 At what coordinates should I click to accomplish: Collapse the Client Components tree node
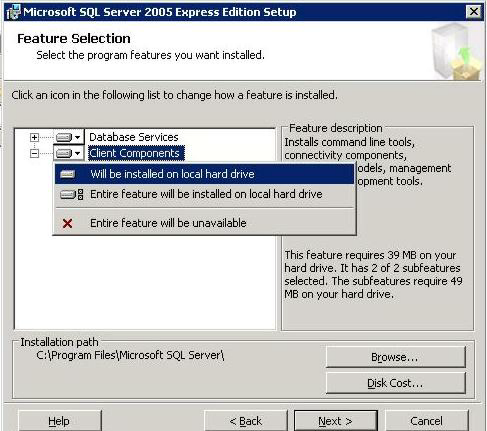34,153
